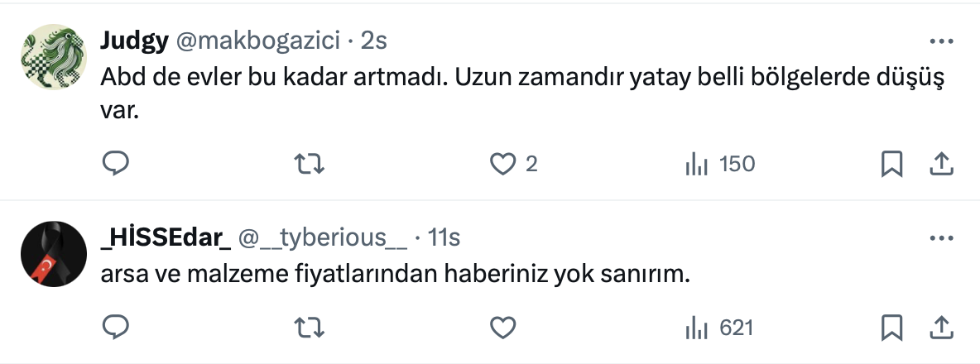Open _HİSSEdar_'s profile avatar
Viewport: 980px width, 364px height.
point(52,254)
